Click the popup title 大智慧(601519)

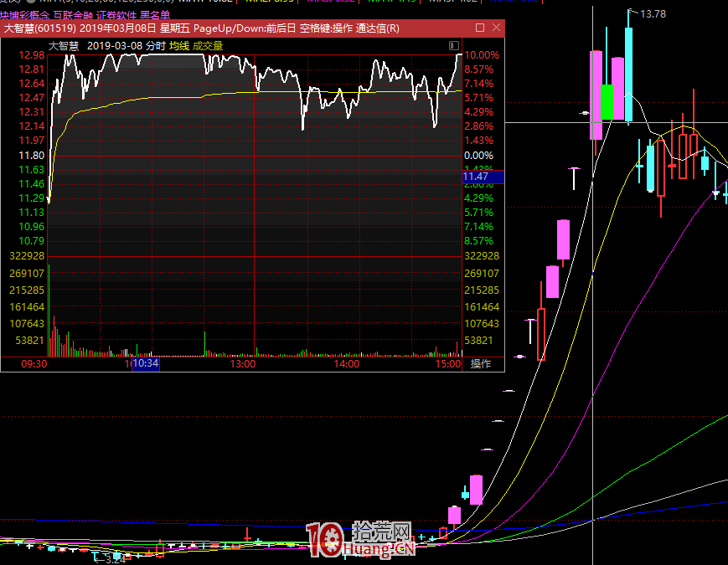[40, 28]
